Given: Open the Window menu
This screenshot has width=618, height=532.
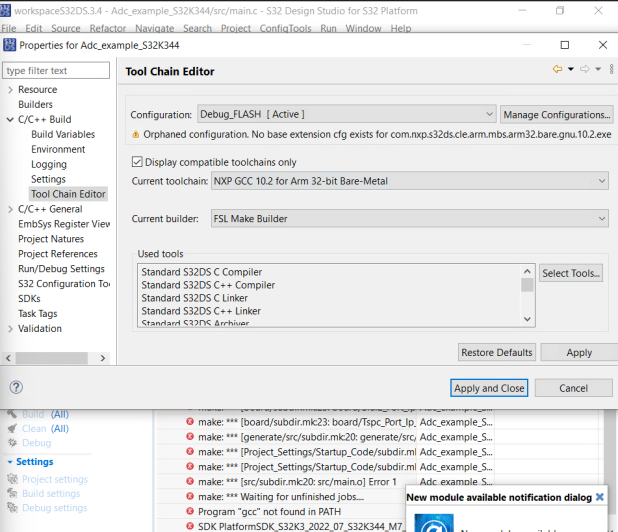Looking at the screenshot, I should point(363,28).
